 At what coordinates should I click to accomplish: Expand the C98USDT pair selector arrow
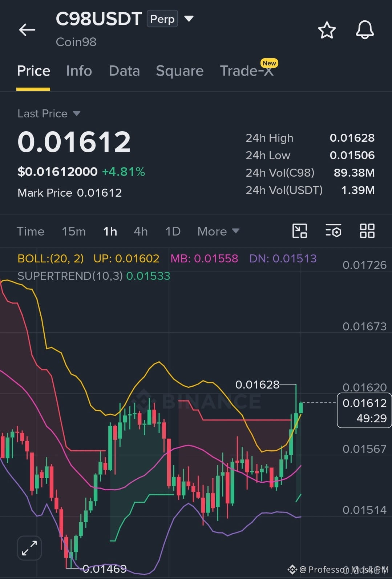tap(189, 18)
